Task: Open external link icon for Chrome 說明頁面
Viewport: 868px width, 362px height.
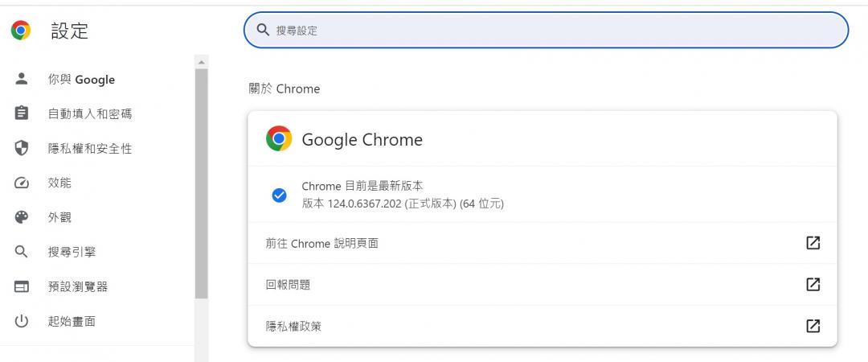Action: tap(813, 243)
